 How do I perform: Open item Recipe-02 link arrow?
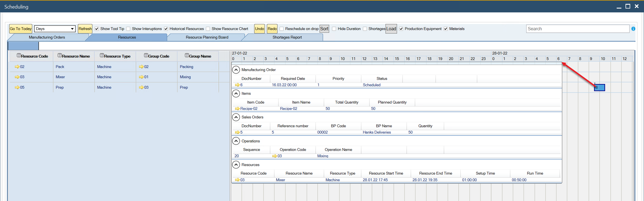pos(237,108)
